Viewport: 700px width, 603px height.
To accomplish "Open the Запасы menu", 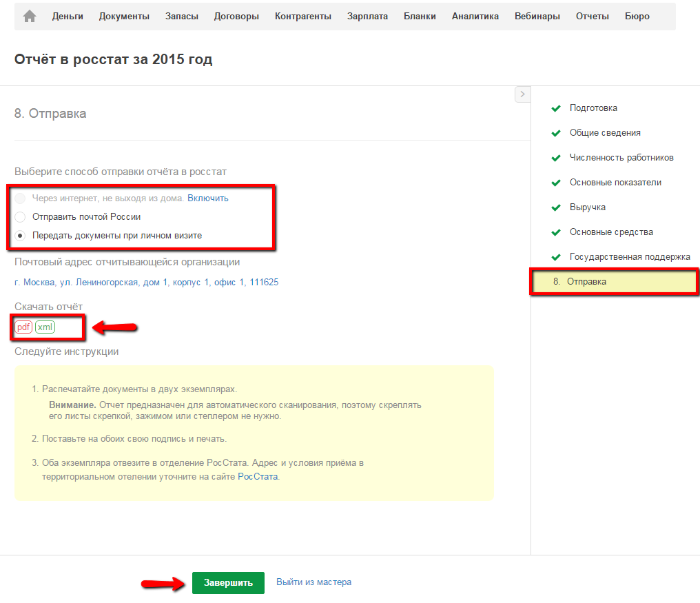I will tap(182, 17).
